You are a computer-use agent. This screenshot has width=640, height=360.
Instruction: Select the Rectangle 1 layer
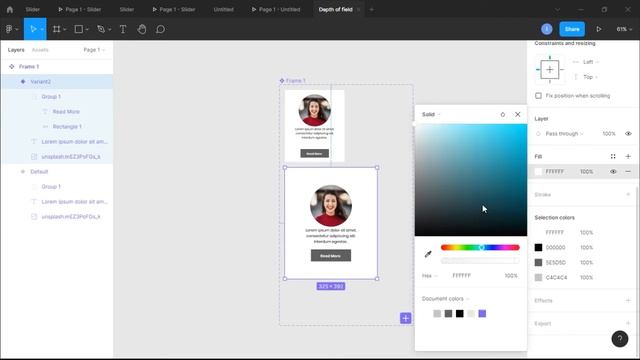pyautogui.click(x=57, y=127)
